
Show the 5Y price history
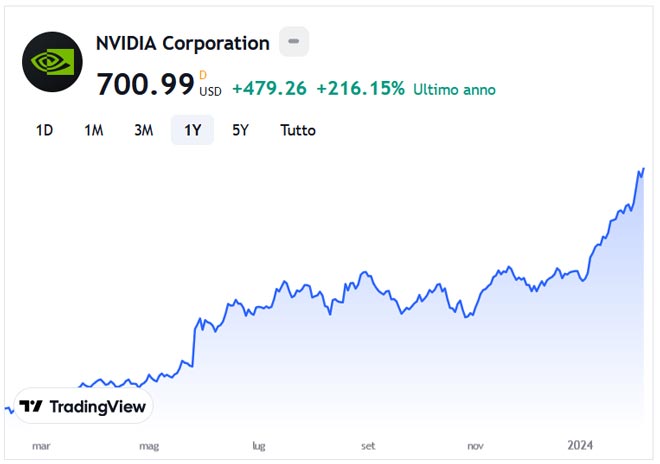point(240,130)
